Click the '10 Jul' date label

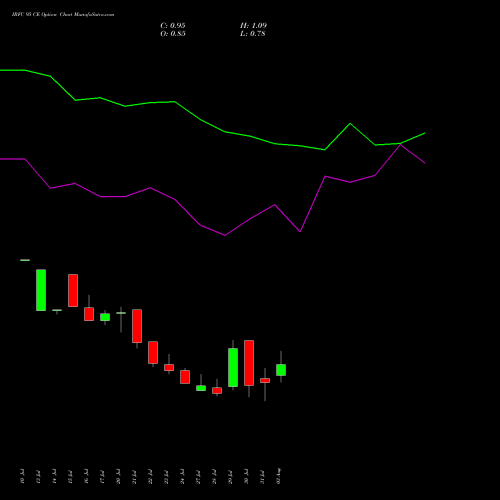click(x=23, y=476)
